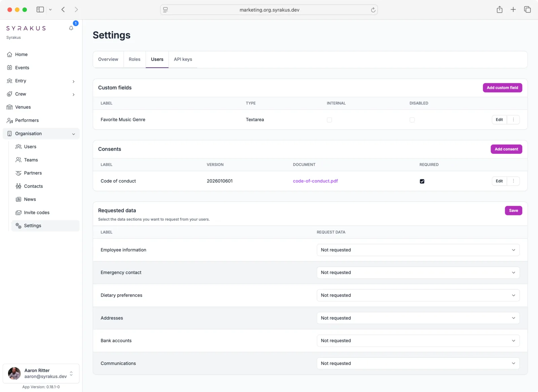Expand the Crew sidebar section
Viewport: 538px width, 392px height.
tap(73, 94)
